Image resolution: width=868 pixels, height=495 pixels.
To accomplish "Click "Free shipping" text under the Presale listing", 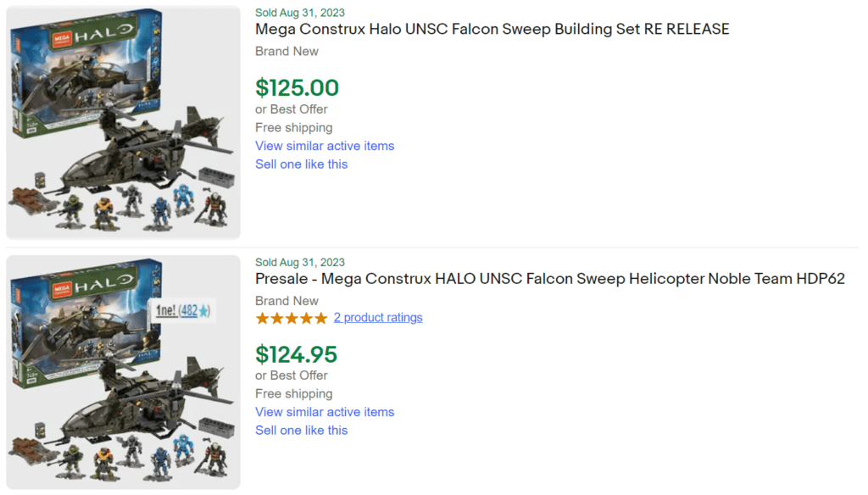I will point(293,393).
